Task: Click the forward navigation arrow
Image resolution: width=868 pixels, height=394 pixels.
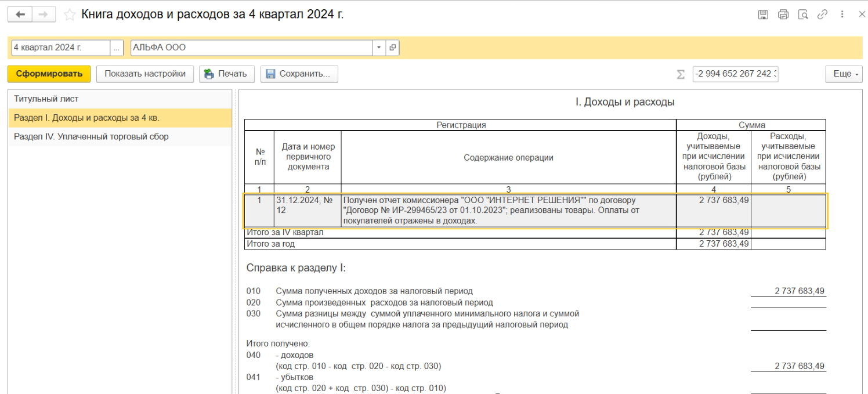Action: 45,15
